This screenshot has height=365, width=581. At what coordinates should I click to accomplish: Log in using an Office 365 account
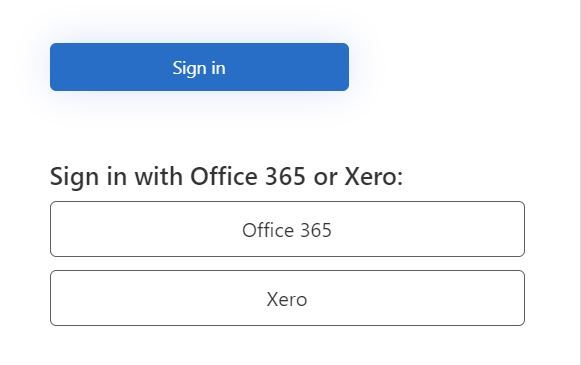click(x=288, y=229)
